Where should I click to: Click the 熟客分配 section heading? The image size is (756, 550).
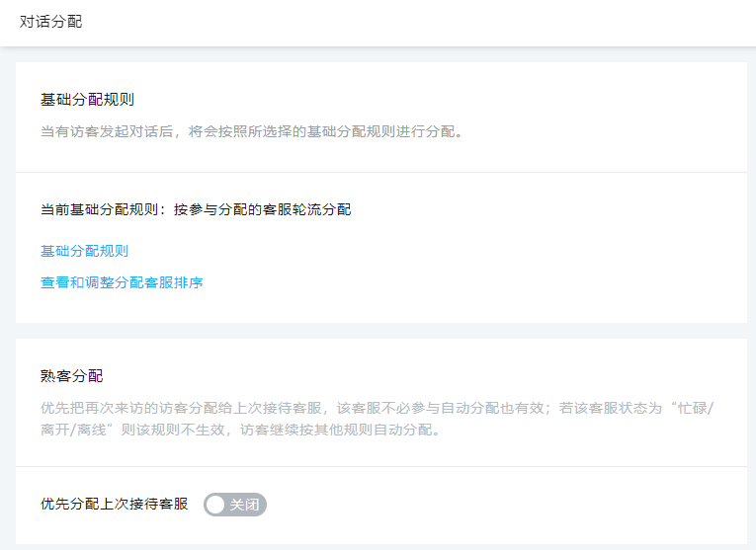(71, 376)
